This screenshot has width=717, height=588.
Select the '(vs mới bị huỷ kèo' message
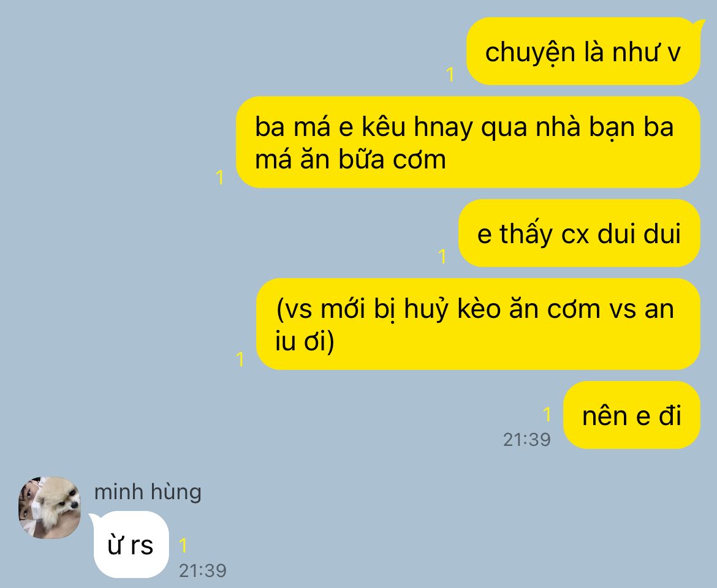click(478, 324)
